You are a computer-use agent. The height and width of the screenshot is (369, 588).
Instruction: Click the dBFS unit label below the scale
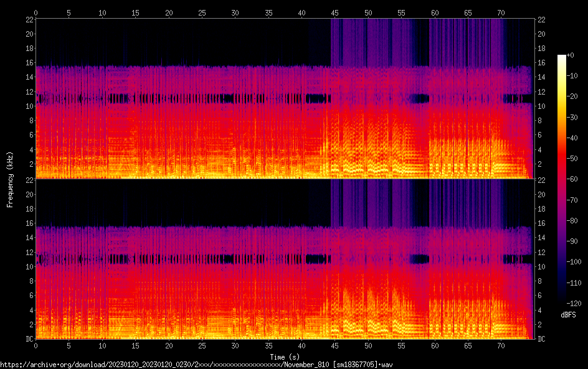click(x=569, y=315)
